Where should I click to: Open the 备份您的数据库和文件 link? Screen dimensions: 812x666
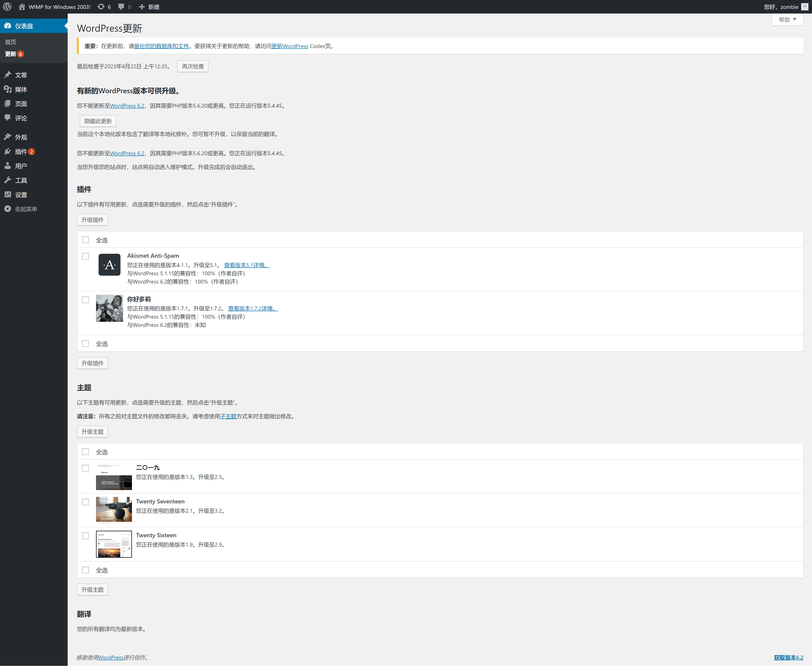pos(162,46)
